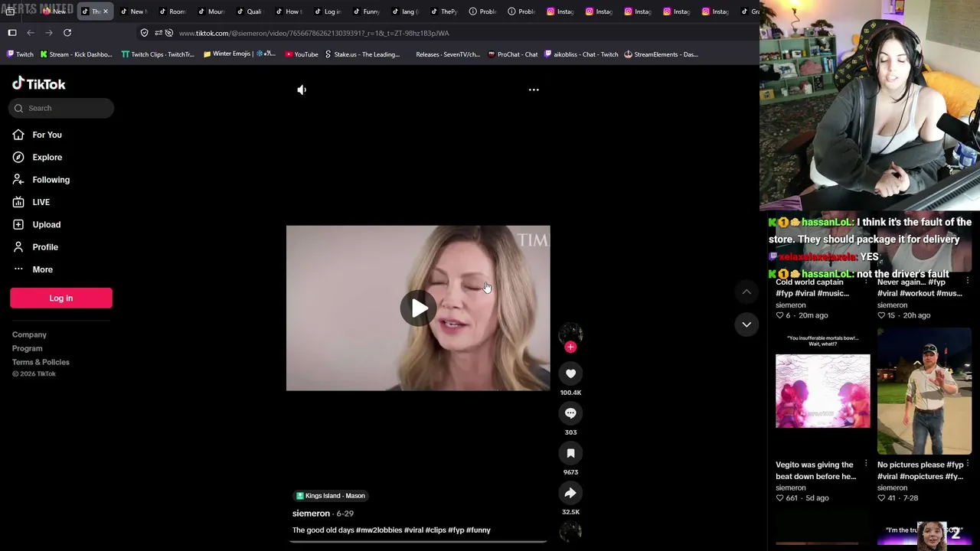980x551 pixels.
Task: Open the ProChat - Chat bookmark
Action: 512,54
